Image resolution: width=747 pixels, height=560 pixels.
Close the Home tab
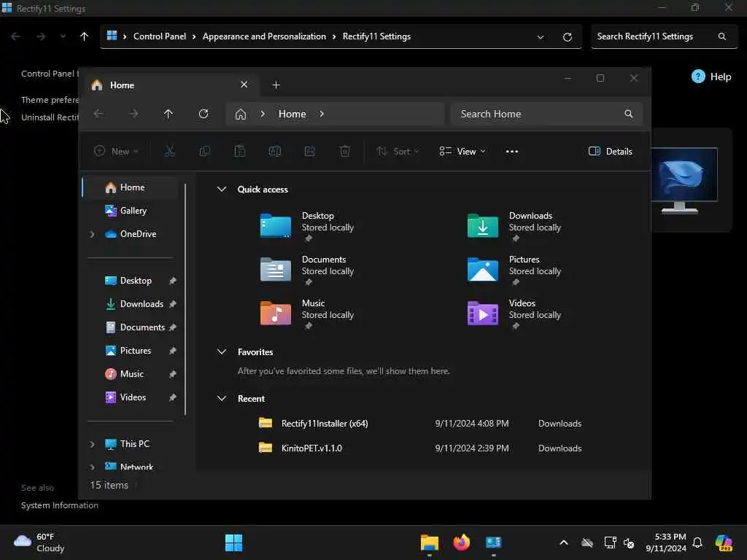coord(244,85)
